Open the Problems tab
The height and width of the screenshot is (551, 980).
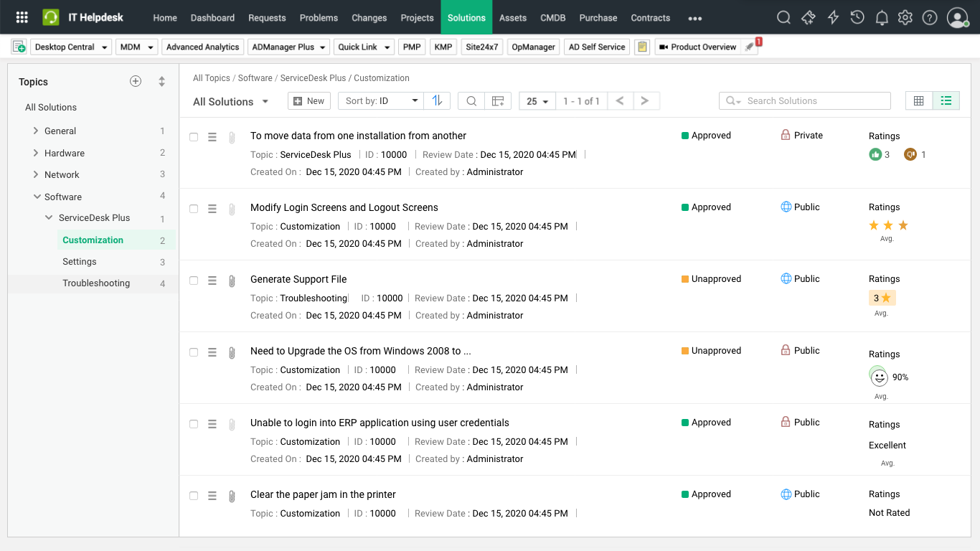click(319, 17)
